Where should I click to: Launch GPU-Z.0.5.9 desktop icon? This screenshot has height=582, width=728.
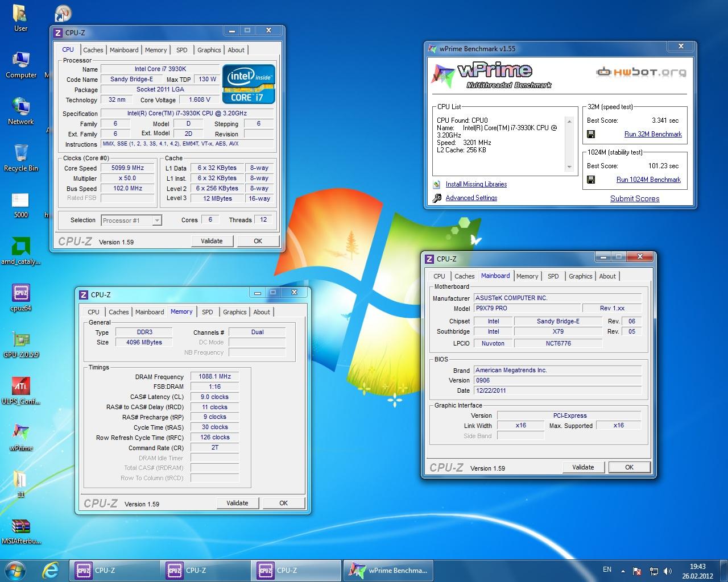pos(21,344)
